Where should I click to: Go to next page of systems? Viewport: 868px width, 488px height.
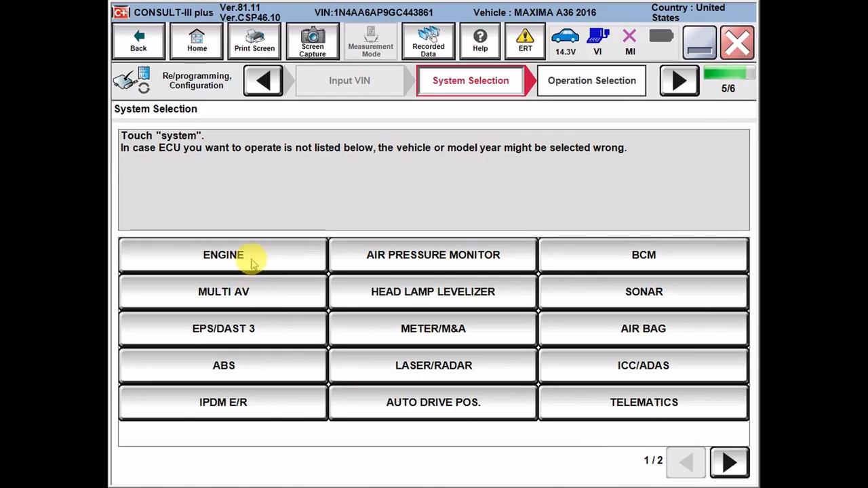coord(730,462)
